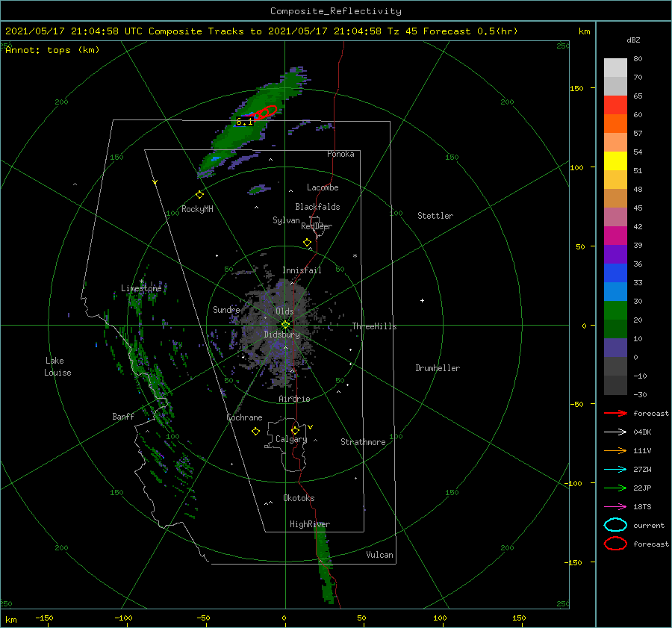Image resolution: width=672 pixels, height=628 pixels.
Task: Pick the magenta 39–42 dBZ swatch
Action: pos(615,236)
